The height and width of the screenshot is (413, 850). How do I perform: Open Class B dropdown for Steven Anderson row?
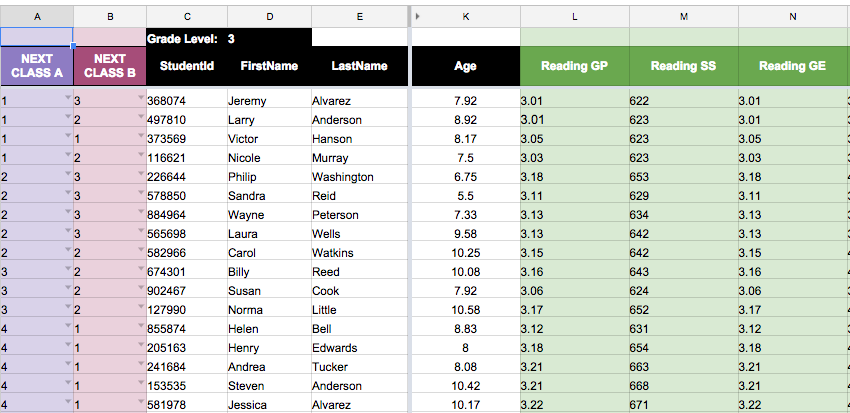pos(141,382)
